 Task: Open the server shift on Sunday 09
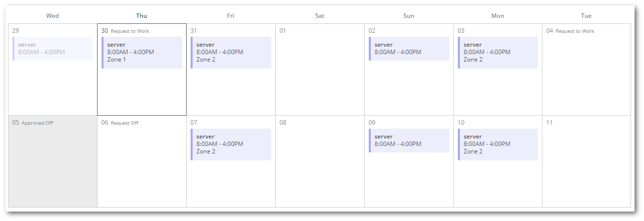(409, 141)
